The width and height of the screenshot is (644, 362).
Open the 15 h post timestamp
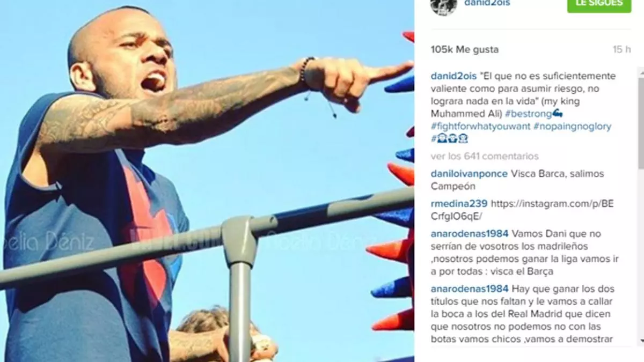coord(621,49)
